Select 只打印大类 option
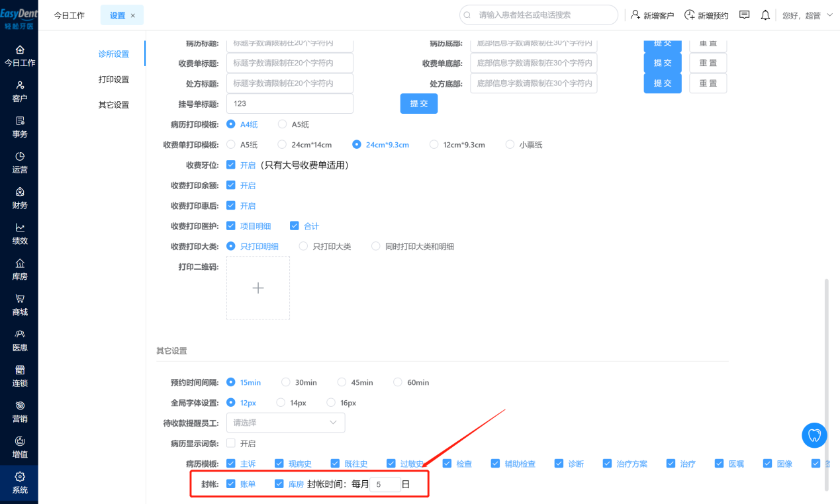The width and height of the screenshot is (840, 504). tap(325, 246)
